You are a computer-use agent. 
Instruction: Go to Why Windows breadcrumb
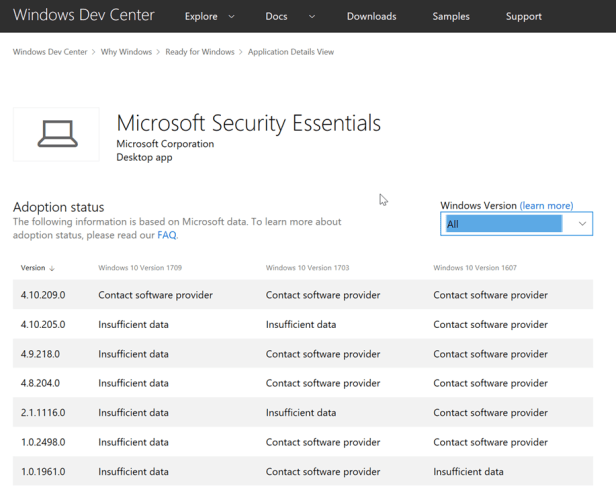(x=127, y=52)
